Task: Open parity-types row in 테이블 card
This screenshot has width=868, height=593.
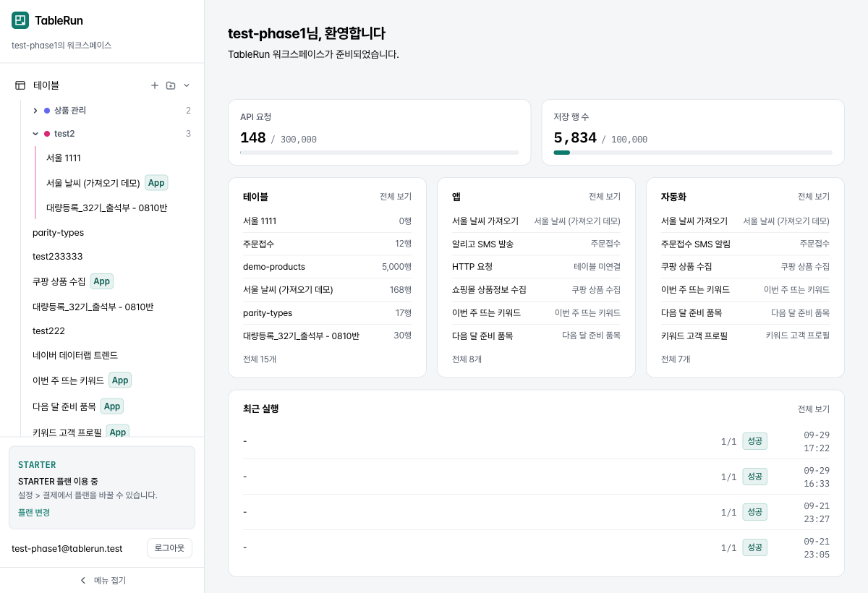Action: (327, 313)
